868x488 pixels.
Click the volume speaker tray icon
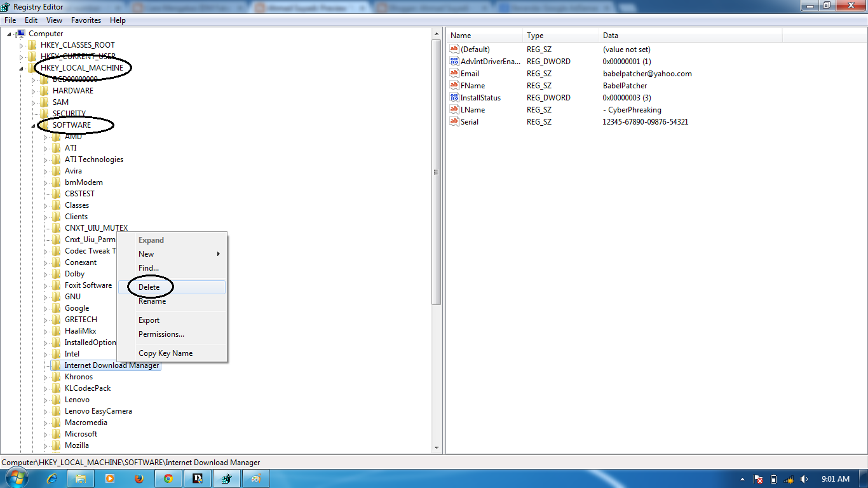click(x=804, y=479)
